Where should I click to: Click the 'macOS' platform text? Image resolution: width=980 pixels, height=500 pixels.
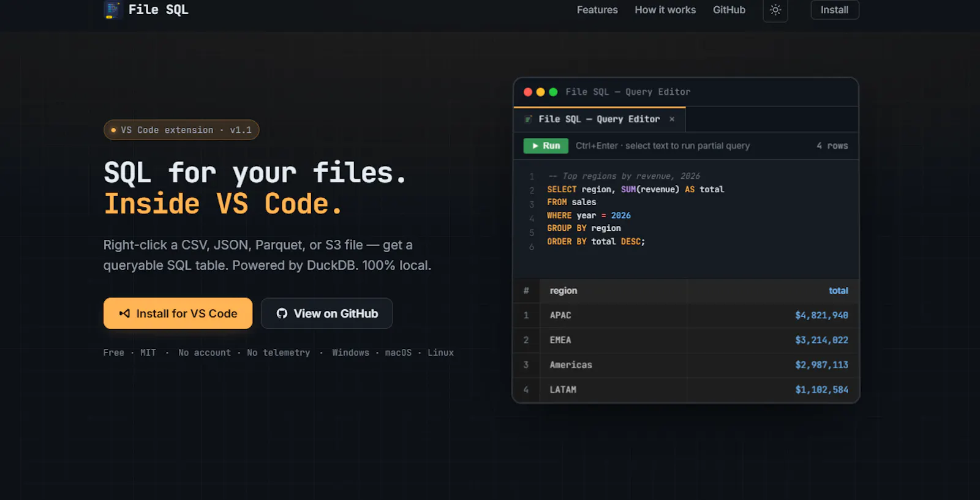[x=398, y=353]
